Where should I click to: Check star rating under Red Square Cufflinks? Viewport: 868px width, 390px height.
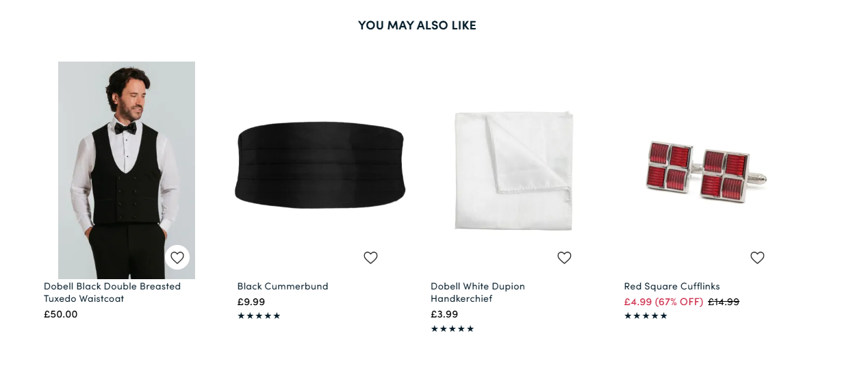646,316
